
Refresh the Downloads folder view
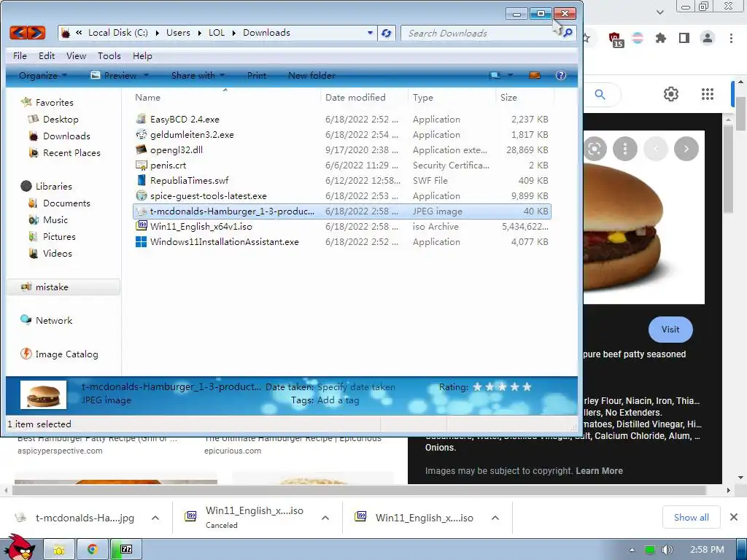[387, 33]
